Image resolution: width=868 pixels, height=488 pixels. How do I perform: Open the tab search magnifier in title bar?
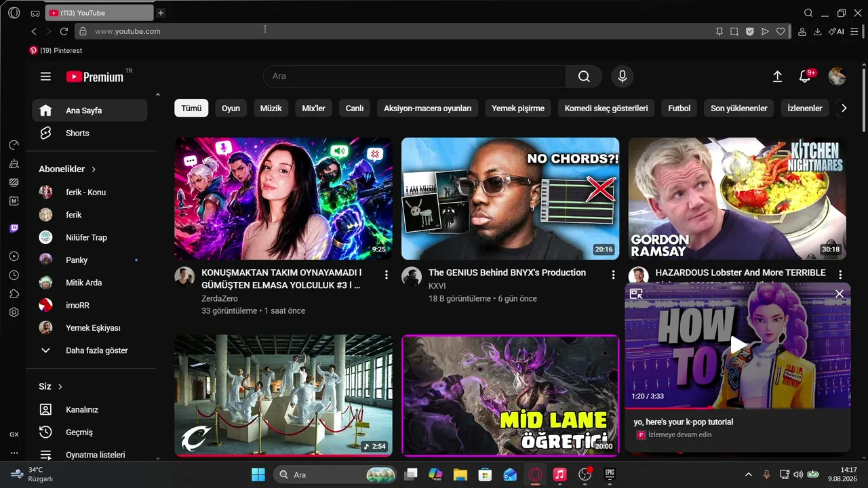pyautogui.click(x=808, y=13)
